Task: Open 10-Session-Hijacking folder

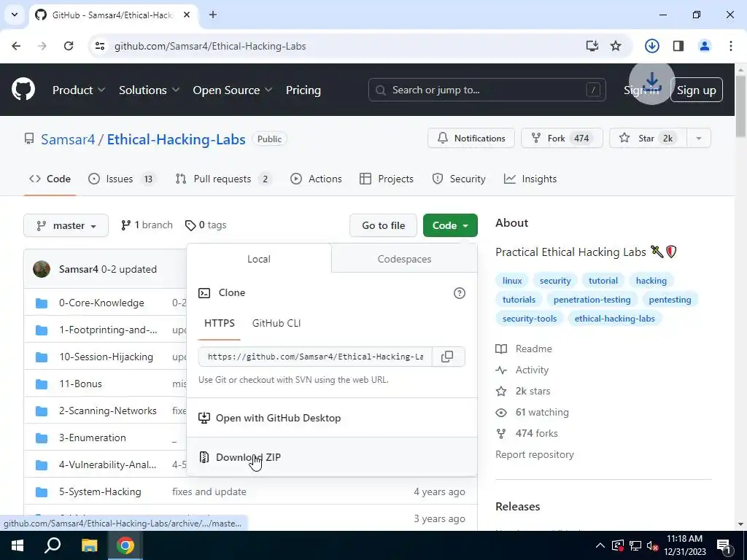Action: 107,357
